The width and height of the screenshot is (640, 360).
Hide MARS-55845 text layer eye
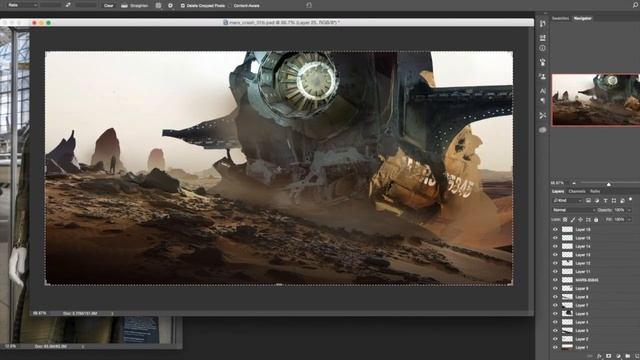tap(555, 280)
